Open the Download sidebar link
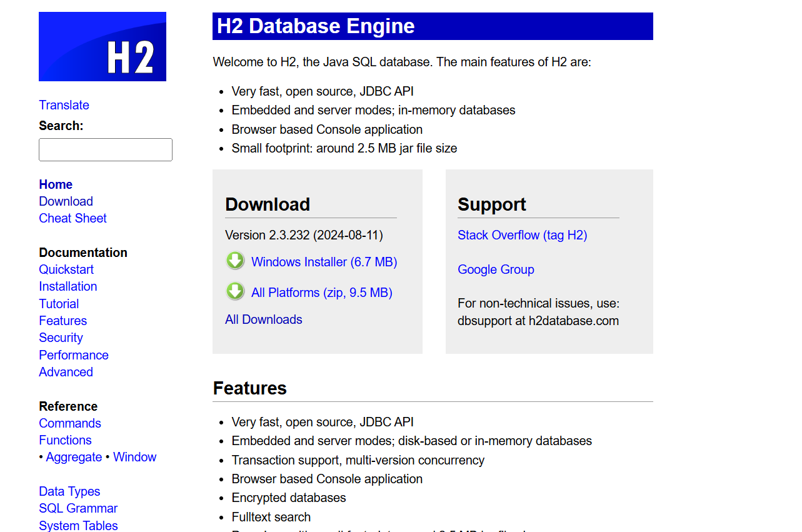This screenshot has height=532, width=802. [66, 201]
